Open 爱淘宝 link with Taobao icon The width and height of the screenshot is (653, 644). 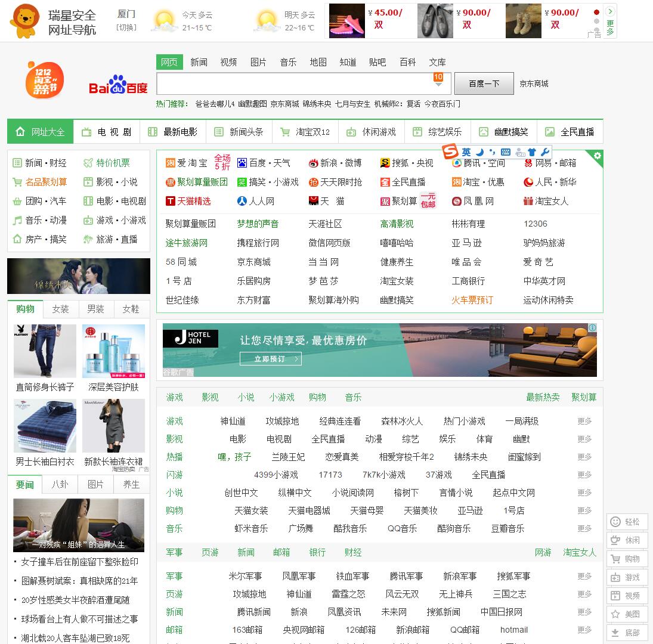187,163
